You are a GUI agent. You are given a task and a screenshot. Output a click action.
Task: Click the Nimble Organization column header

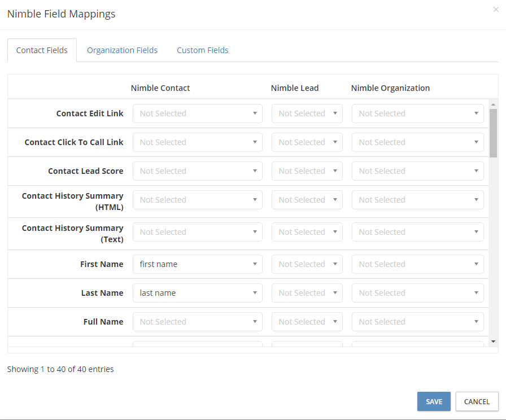click(390, 88)
